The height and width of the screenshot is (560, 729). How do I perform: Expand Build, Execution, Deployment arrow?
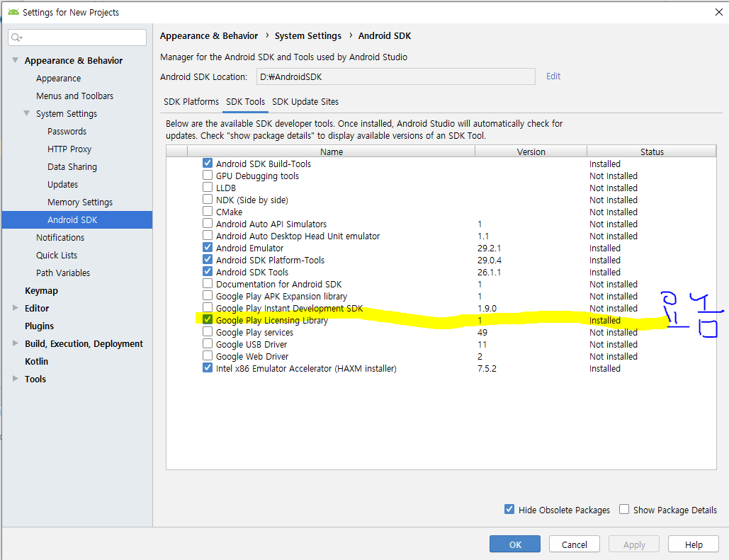click(x=16, y=343)
